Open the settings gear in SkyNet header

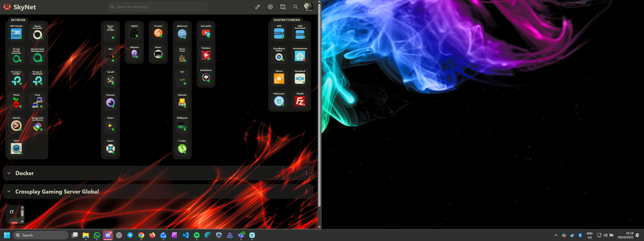pos(270,7)
